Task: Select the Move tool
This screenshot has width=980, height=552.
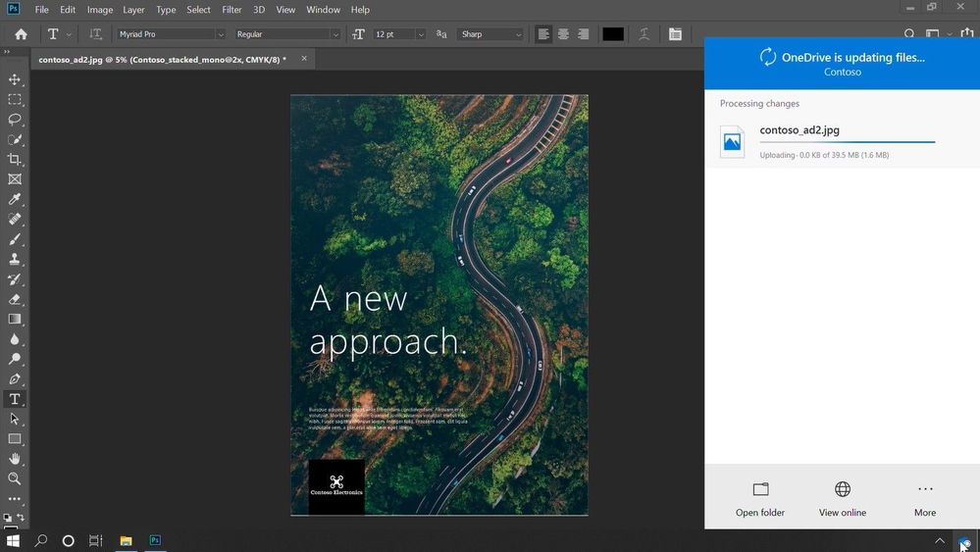Action: [15, 79]
